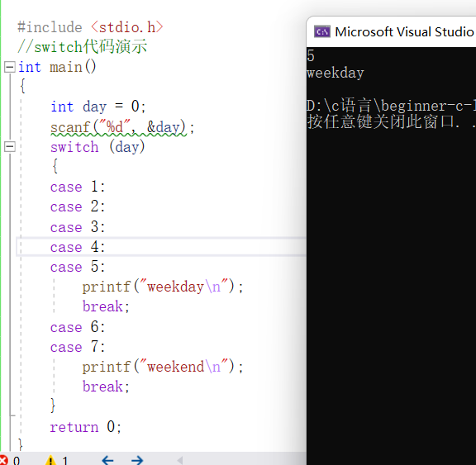
Task: Click the input 5 in console
Action: 311,56
